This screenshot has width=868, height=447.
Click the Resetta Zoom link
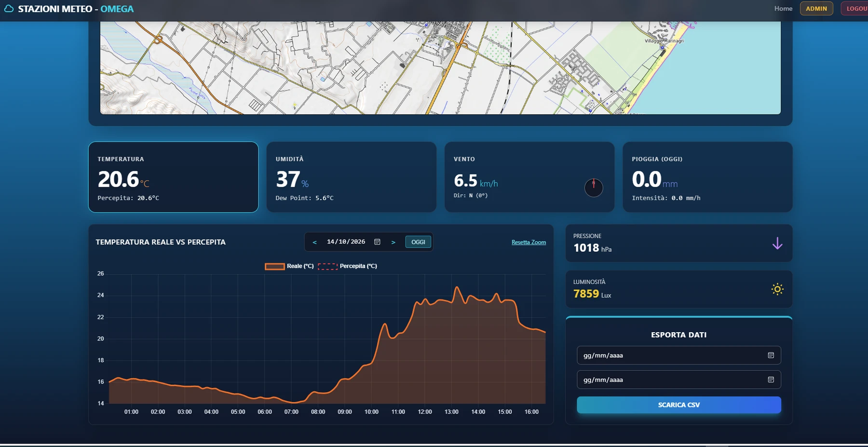tap(529, 242)
